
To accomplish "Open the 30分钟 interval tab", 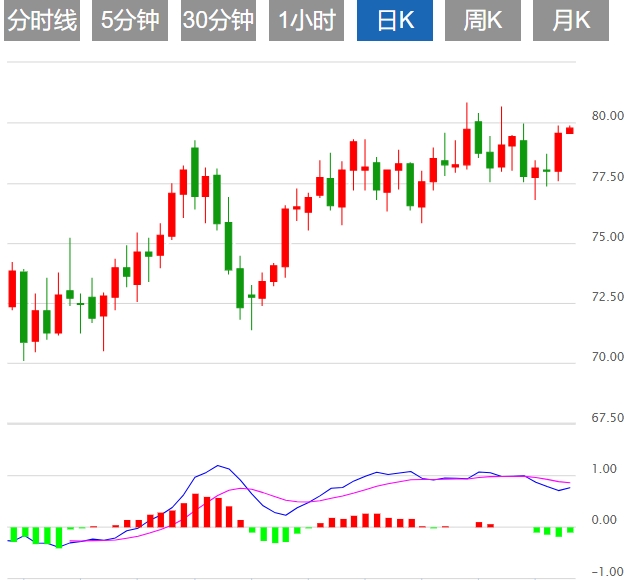I will 219,21.
